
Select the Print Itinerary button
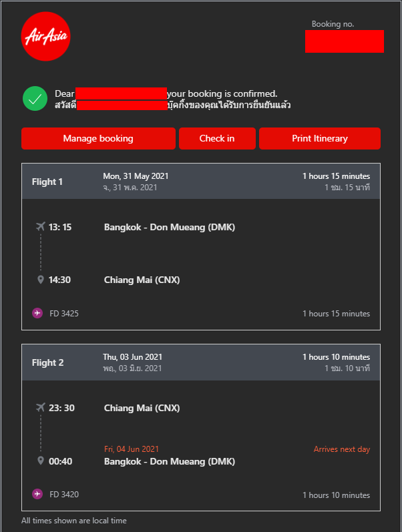[x=320, y=138]
